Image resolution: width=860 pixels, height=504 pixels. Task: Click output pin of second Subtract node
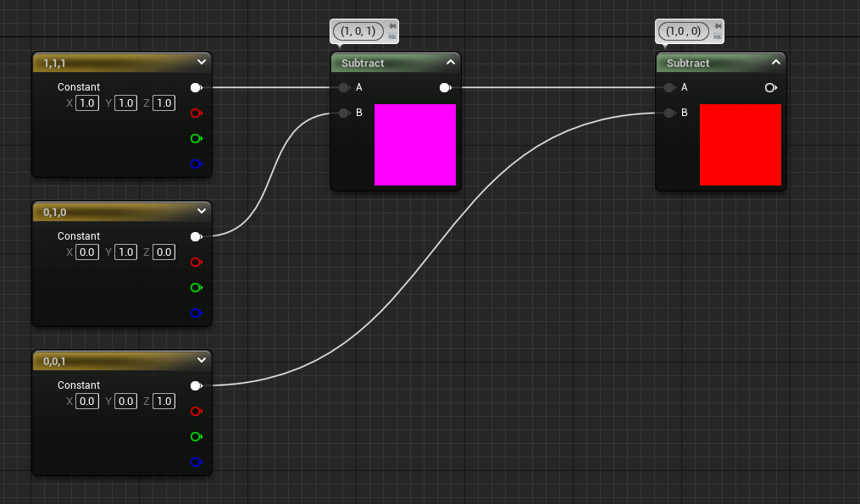tap(770, 87)
